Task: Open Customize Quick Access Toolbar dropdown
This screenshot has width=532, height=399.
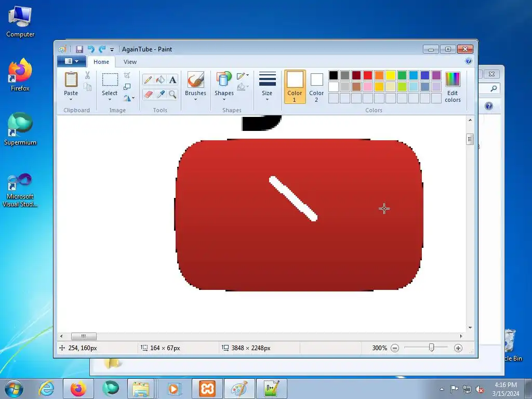Action: 112,49
